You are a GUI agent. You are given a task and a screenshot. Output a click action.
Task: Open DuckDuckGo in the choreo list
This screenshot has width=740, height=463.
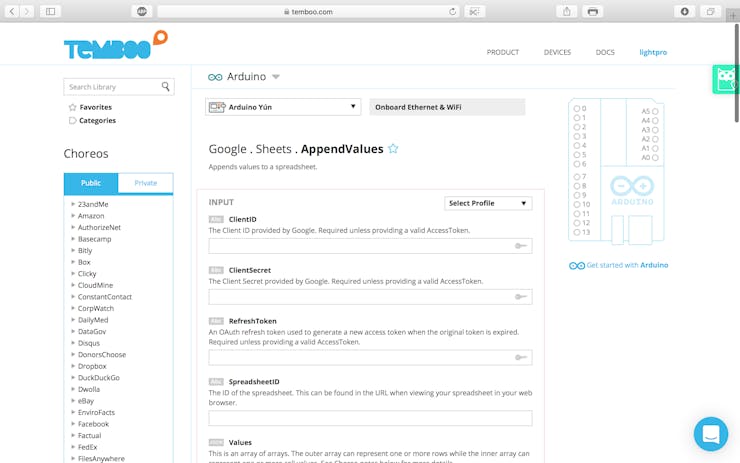click(x=99, y=378)
